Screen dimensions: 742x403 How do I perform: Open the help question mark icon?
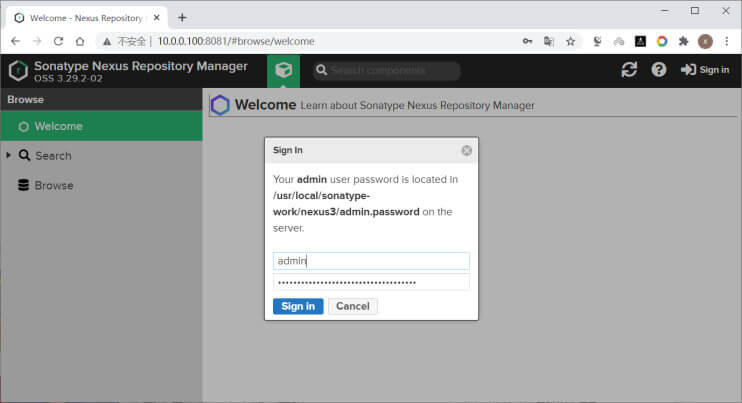tap(659, 70)
